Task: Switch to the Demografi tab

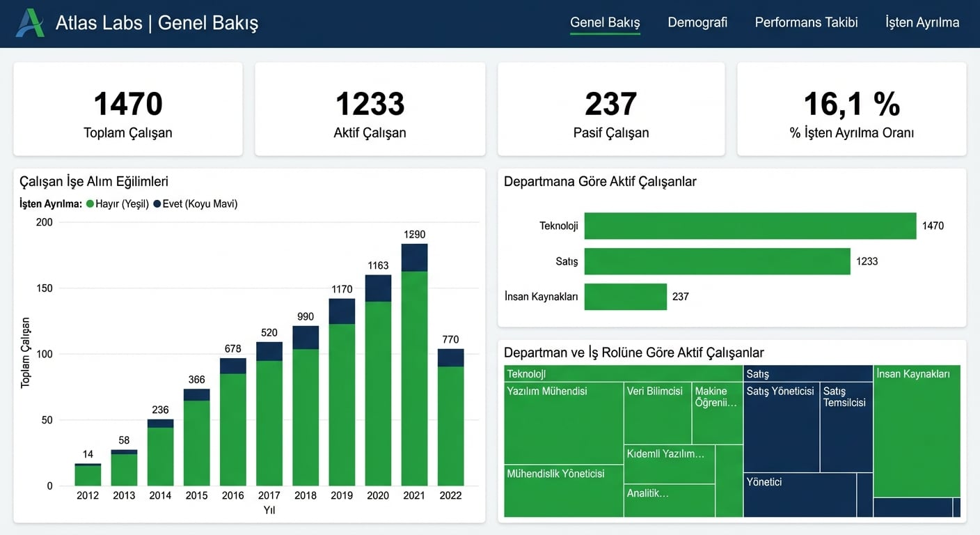Action: click(697, 22)
